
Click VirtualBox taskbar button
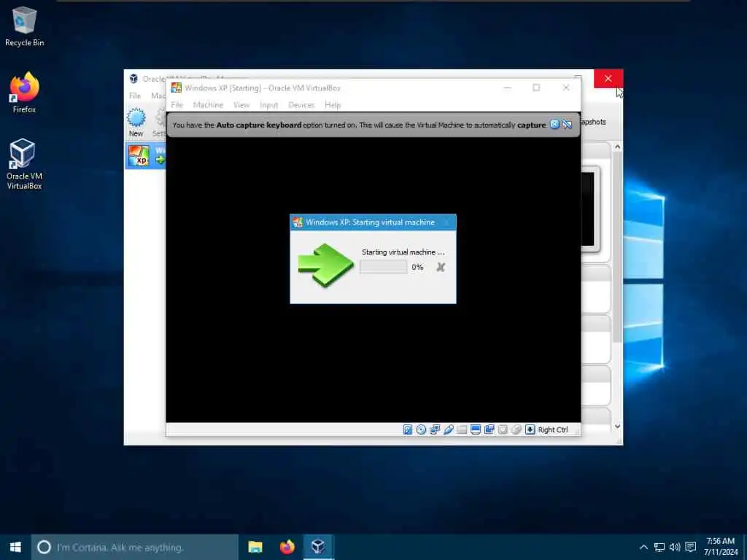(x=318, y=547)
